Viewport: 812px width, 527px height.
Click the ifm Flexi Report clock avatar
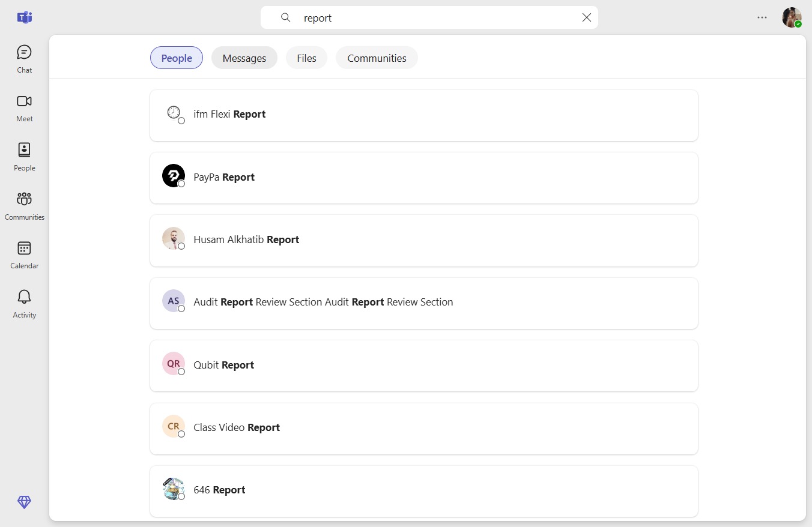[174, 113]
